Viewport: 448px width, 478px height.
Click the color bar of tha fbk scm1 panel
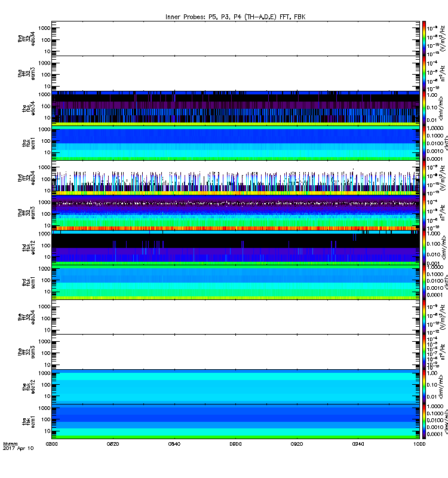click(424, 143)
